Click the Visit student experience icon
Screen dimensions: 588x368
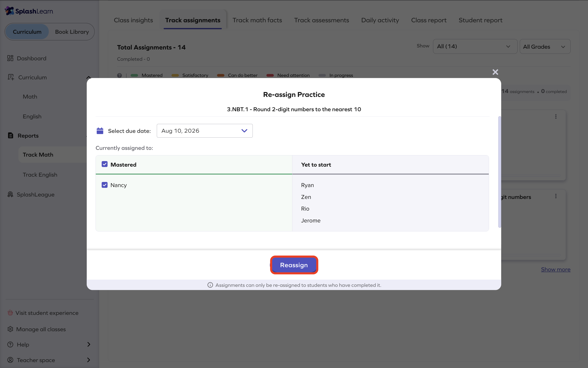10,313
